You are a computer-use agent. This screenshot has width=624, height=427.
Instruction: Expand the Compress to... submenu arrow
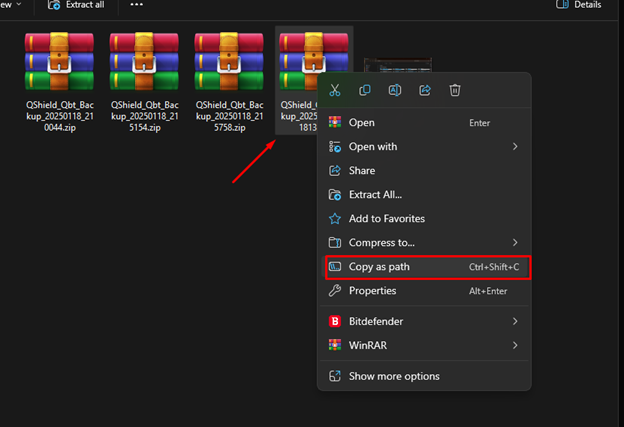point(515,242)
